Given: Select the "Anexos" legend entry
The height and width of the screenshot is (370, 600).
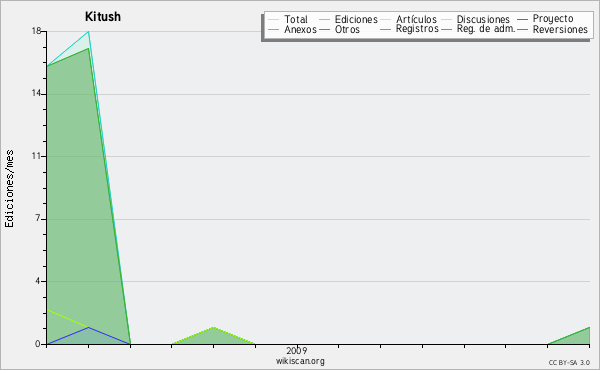Looking at the screenshot, I should pyautogui.click(x=300, y=29).
